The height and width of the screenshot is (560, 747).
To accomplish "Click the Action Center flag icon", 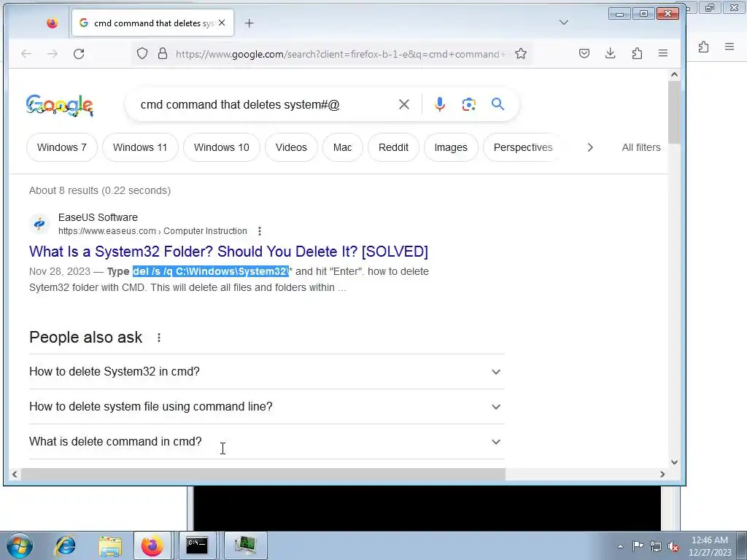I will click(x=637, y=545).
